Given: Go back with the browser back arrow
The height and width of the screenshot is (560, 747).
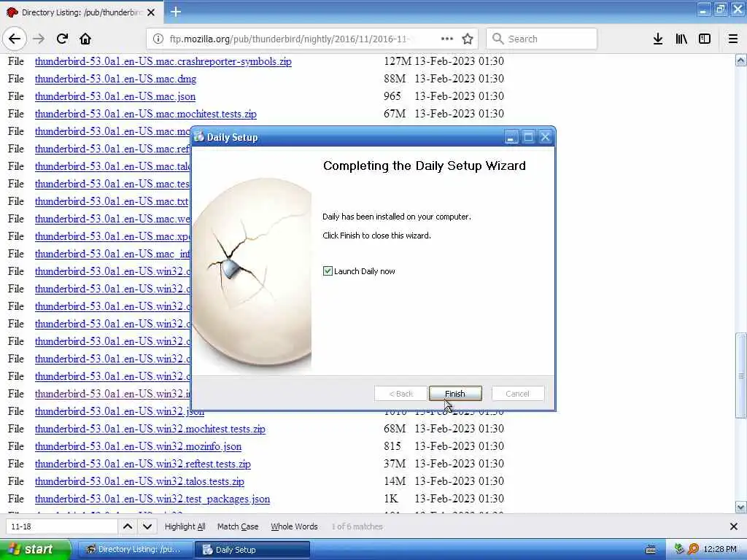Looking at the screenshot, I should 15,39.
